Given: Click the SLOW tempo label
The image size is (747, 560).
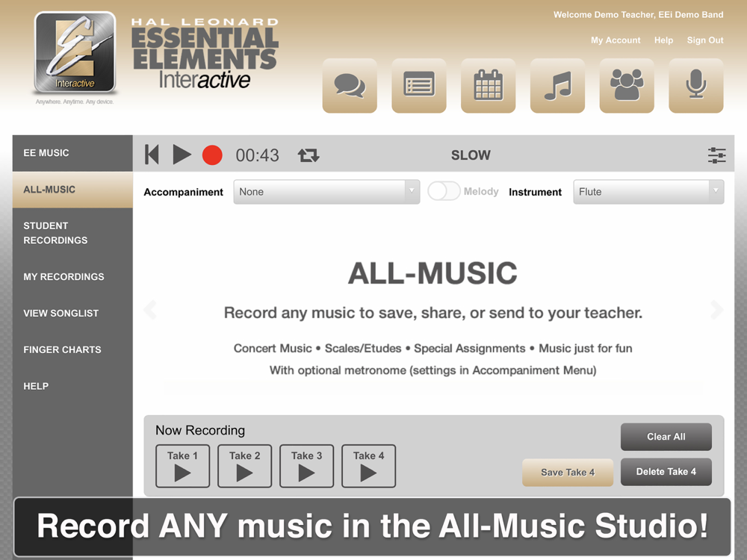Looking at the screenshot, I should 471,155.
